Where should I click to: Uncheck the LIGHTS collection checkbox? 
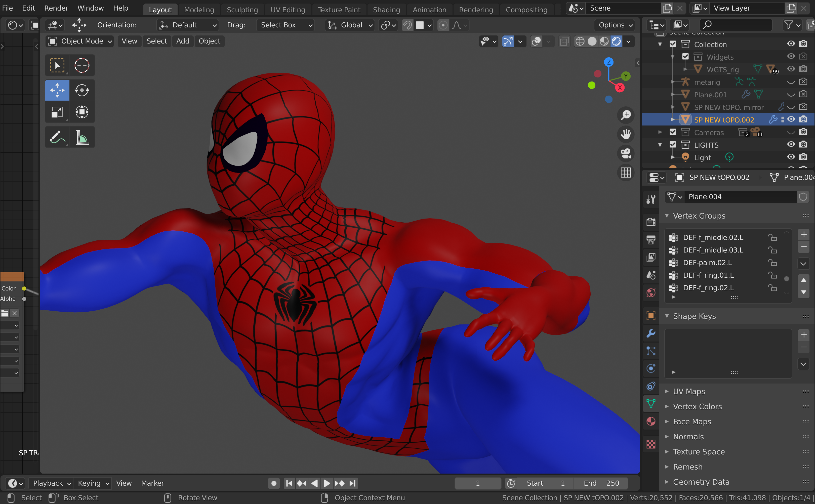tap(673, 145)
